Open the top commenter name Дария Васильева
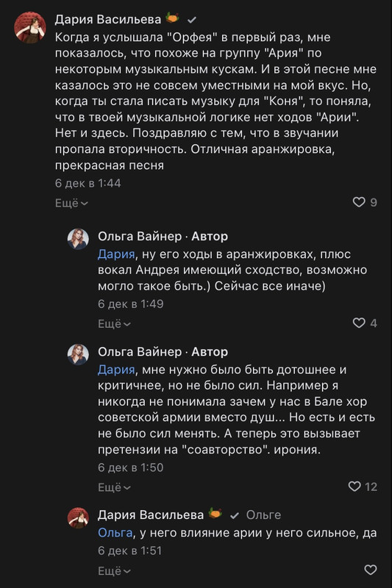This screenshot has height=588, width=392. (108, 19)
